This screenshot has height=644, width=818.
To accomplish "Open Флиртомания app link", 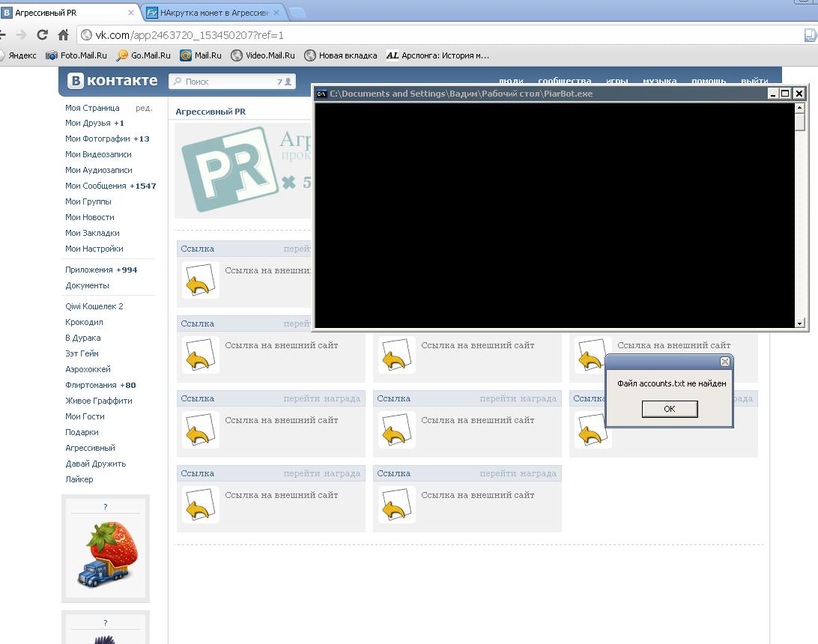I will point(100,385).
